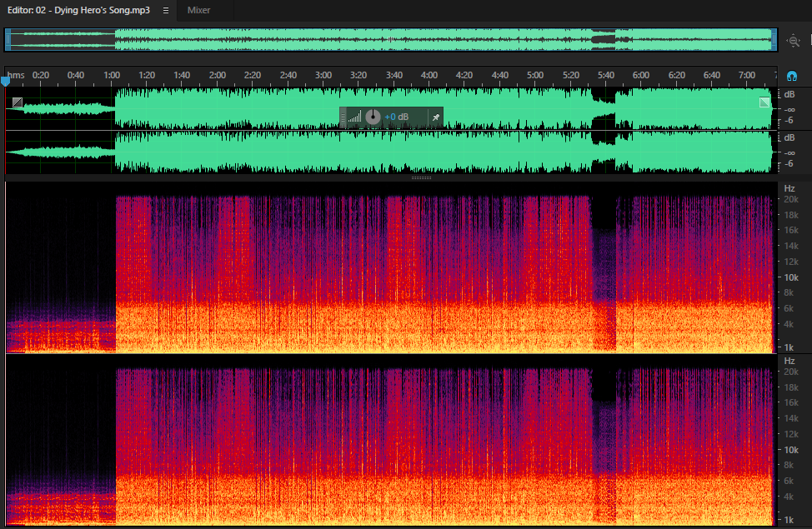Screen dimensions: 812x529
Task: Toggle the blue snapping magnet icon
Action: (792, 76)
